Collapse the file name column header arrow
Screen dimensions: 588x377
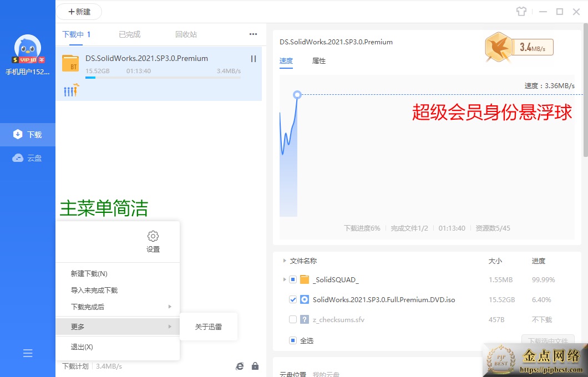[x=285, y=261]
